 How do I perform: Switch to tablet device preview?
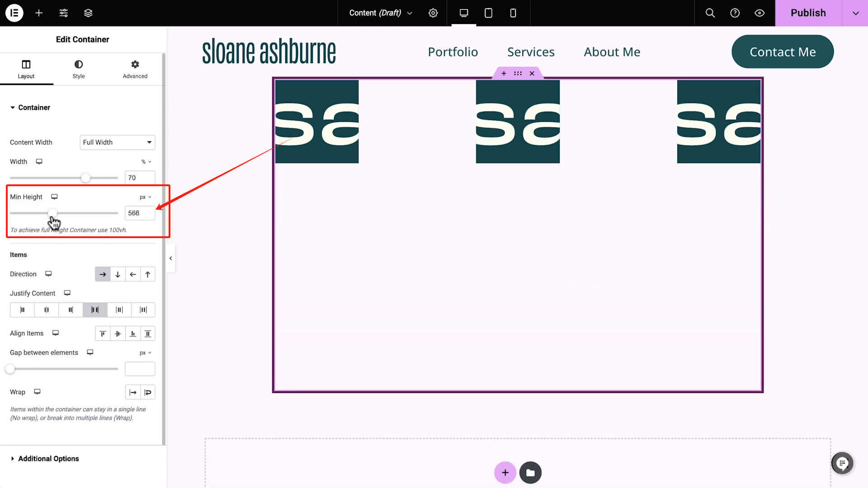[x=488, y=13]
